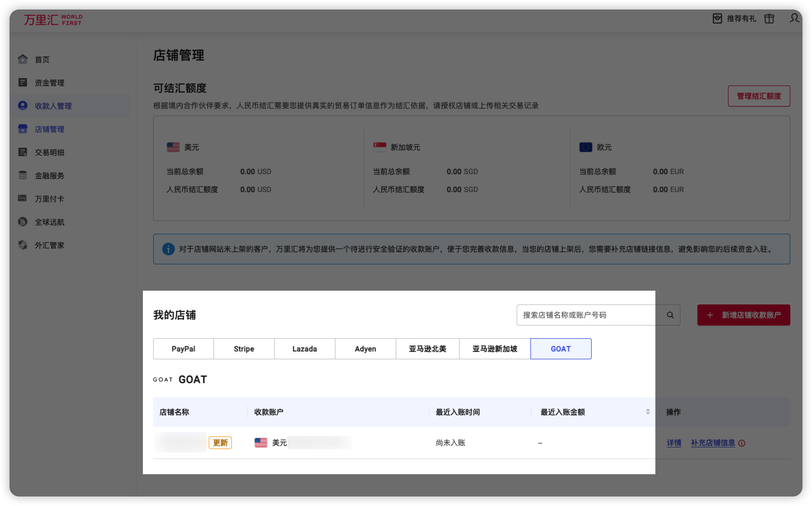Screen dimensions: 812x506
Task: Switch to the Stripe tab
Action: (x=244, y=349)
